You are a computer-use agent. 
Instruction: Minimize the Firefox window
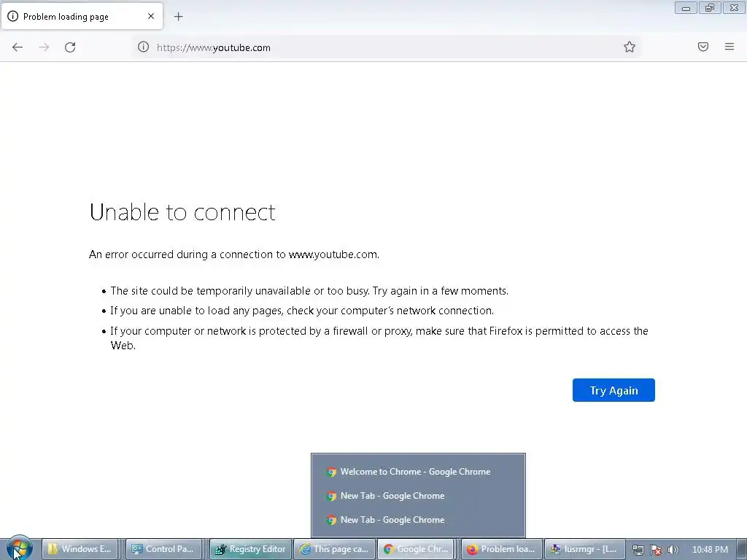tap(686, 8)
